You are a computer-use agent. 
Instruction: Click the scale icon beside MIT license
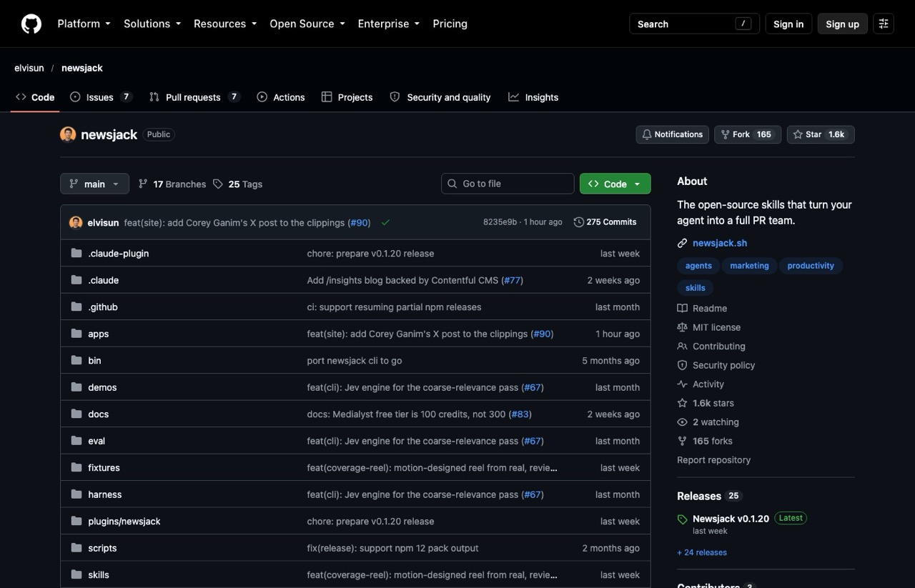(x=682, y=327)
